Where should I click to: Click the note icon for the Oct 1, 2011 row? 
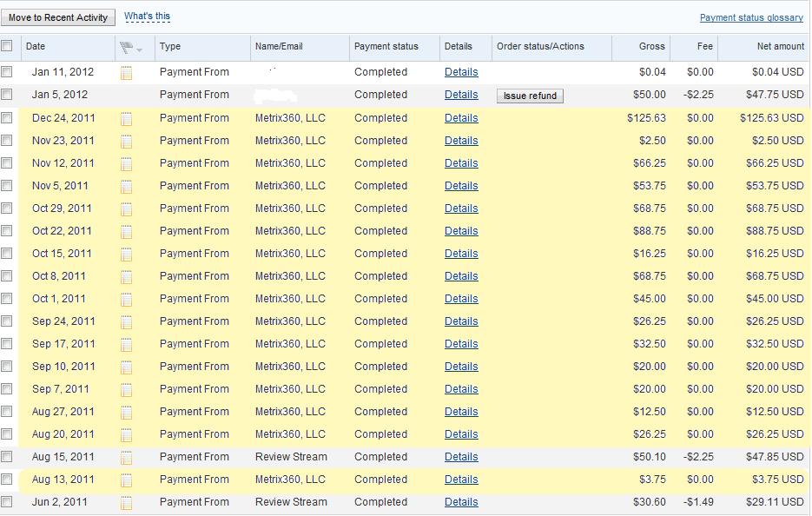tap(127, 298)
